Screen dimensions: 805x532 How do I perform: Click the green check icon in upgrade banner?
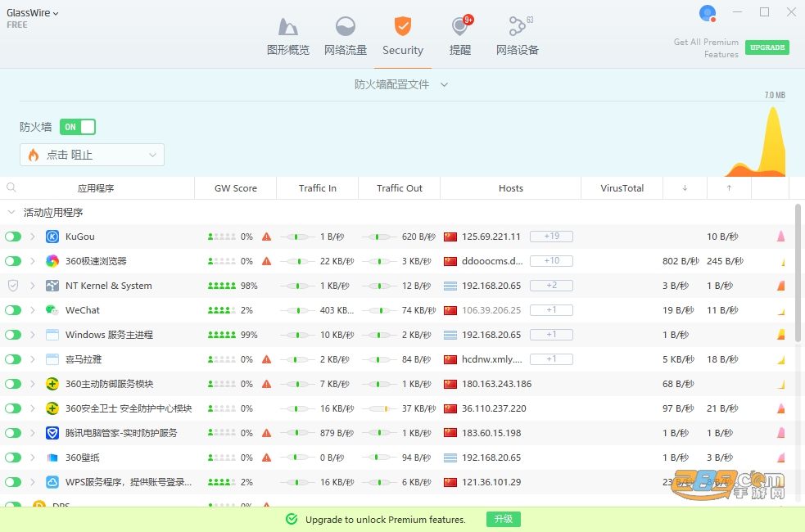click(292, 519)
